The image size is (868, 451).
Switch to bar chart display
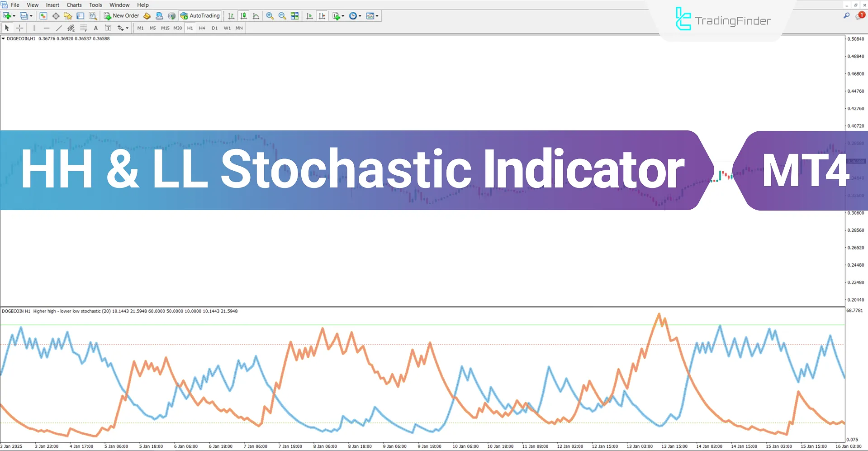point(231,16)
